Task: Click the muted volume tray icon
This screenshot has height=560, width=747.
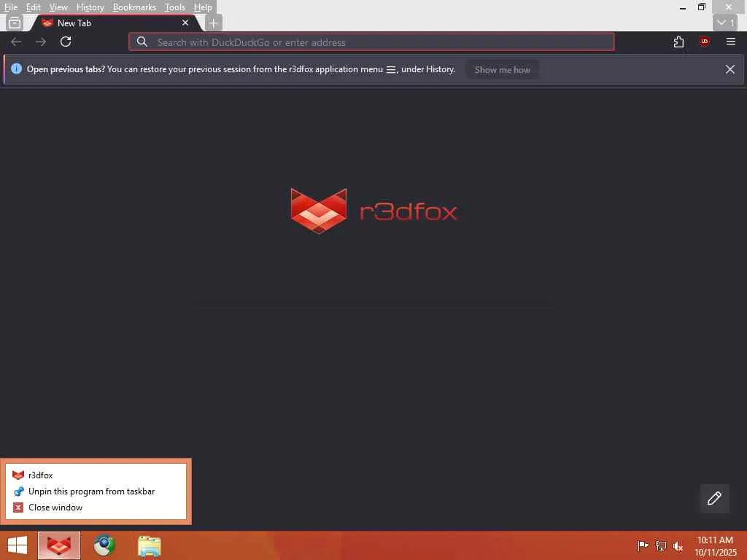Action: tap(678, 545)
